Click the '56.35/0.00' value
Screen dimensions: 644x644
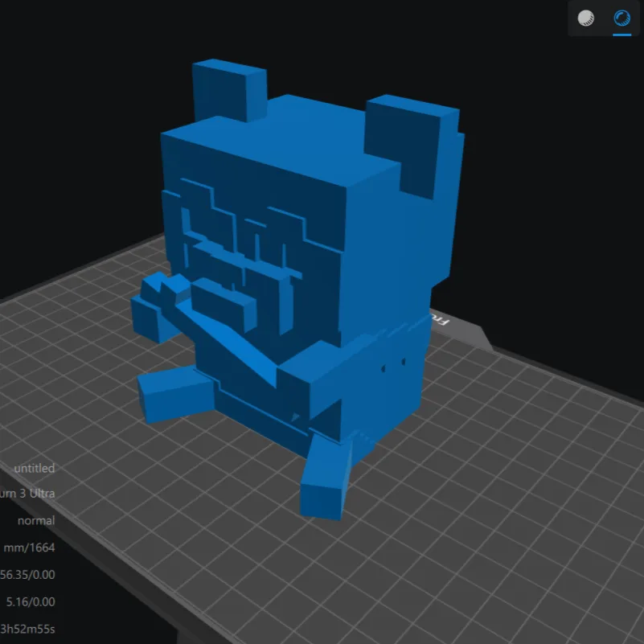(x=27, y=575)
